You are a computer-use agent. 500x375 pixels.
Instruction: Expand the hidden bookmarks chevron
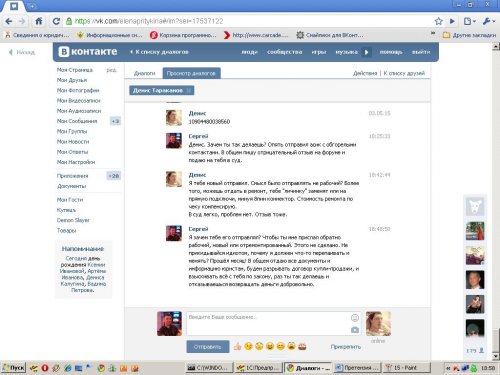(433, 34)
